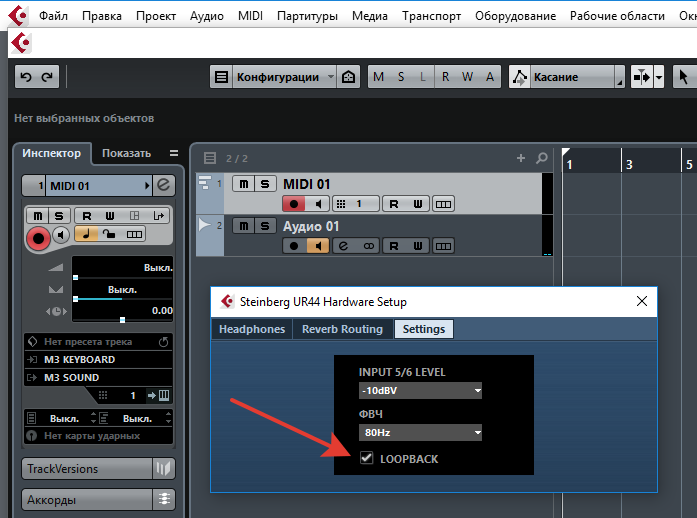The image size is (697, 518).
Task: Switch to the Инспектор tab
Action: 52,153
